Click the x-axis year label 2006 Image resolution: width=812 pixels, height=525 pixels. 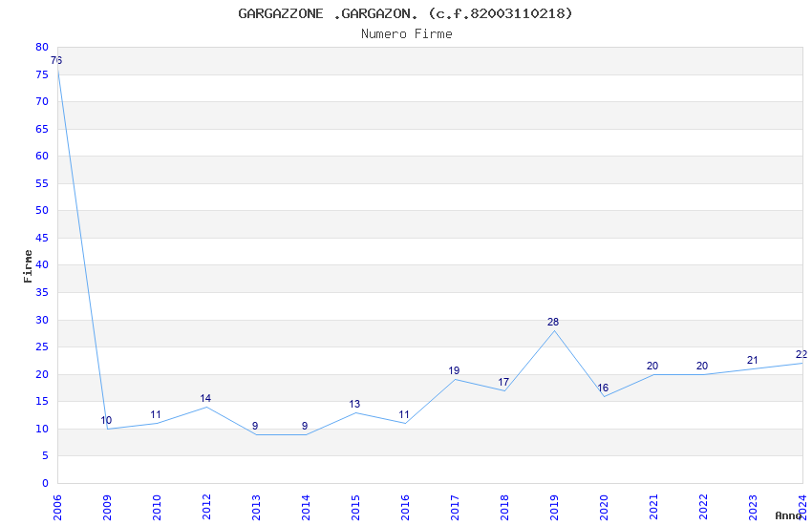tap(57, 508)
